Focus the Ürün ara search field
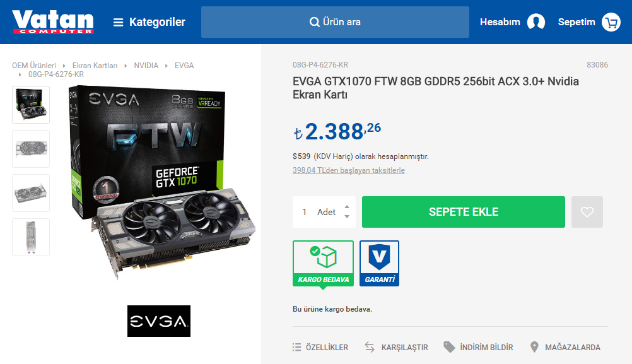This screenshot has height=364, width=632. 335,22
